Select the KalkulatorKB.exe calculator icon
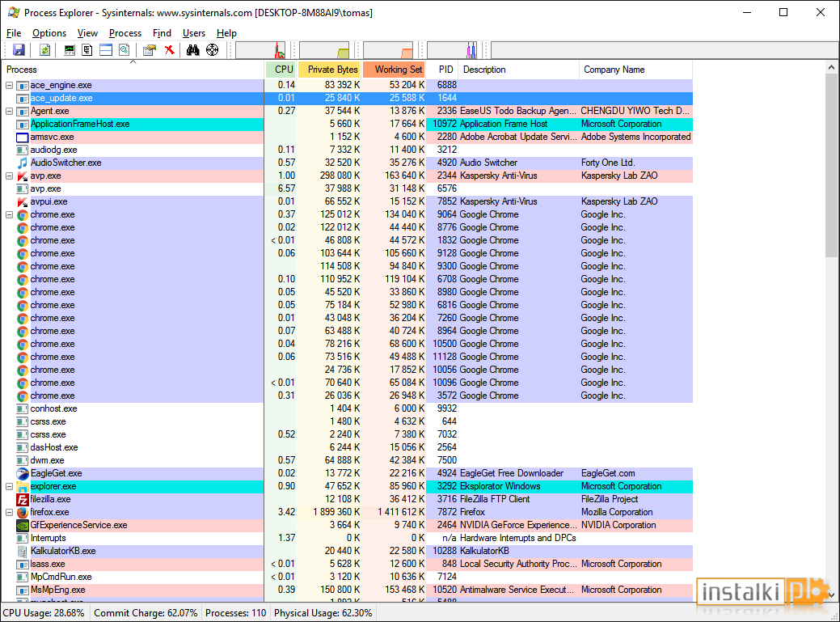This screenshot has width=840, height=622. (x=22, y=552)
